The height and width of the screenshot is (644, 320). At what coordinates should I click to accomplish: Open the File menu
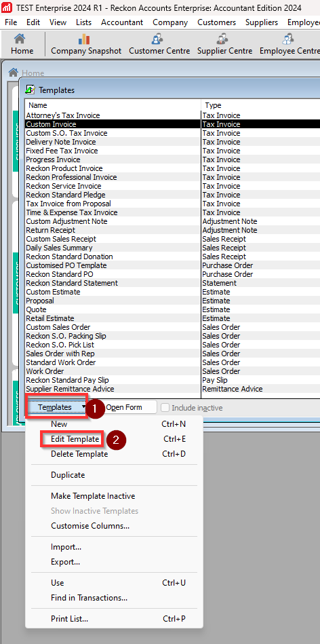11,22
